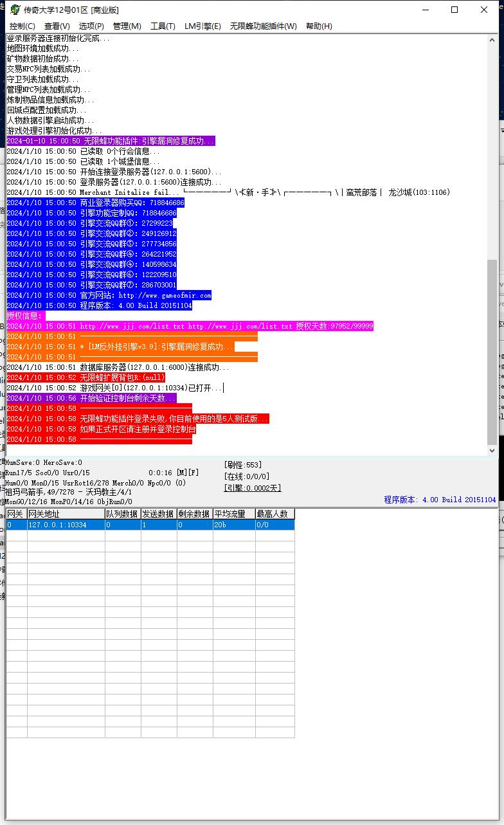504x825 pixels.
Task: Click the 商业登录器购买QQ log line
Action: click(x=95, y=203)
